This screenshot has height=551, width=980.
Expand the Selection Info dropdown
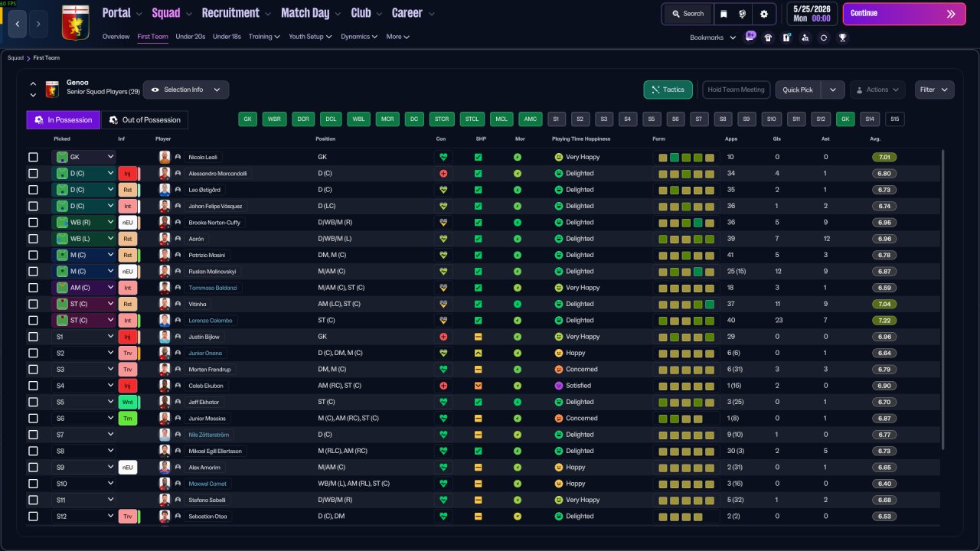coord(186,90)
